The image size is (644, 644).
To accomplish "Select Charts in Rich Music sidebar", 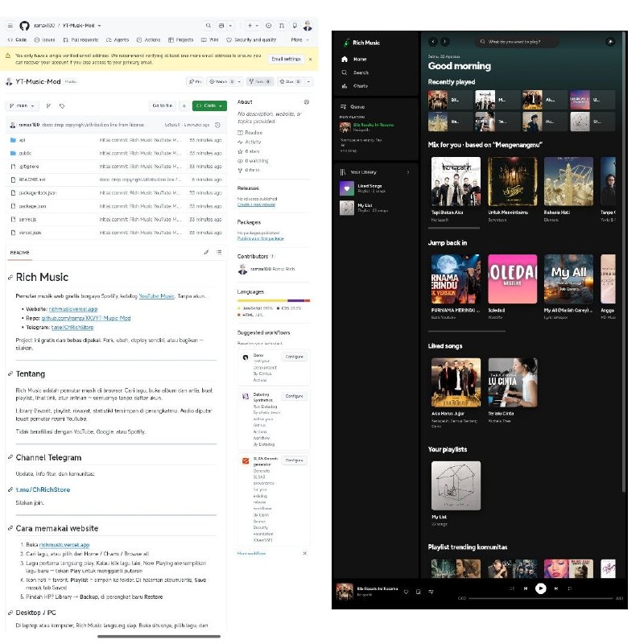I will coord(355,86).
